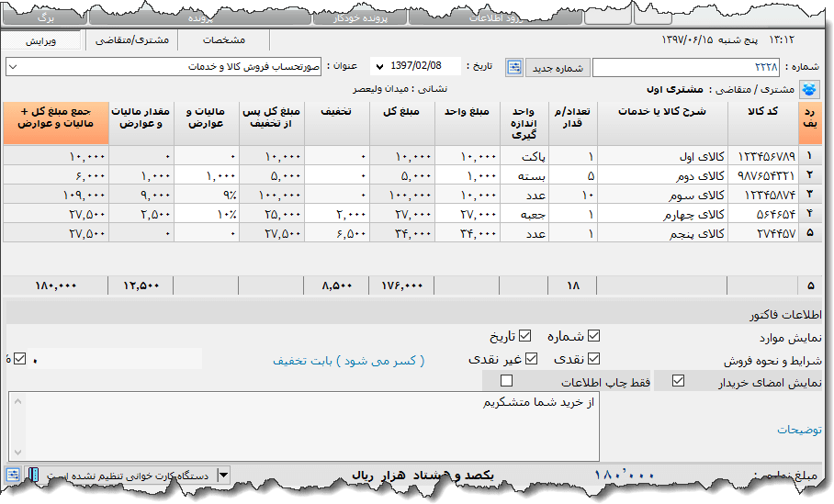Viewport: 834px width, 504px height.
Task: Open the card reader device dropdown
Action: pos(223,475)
